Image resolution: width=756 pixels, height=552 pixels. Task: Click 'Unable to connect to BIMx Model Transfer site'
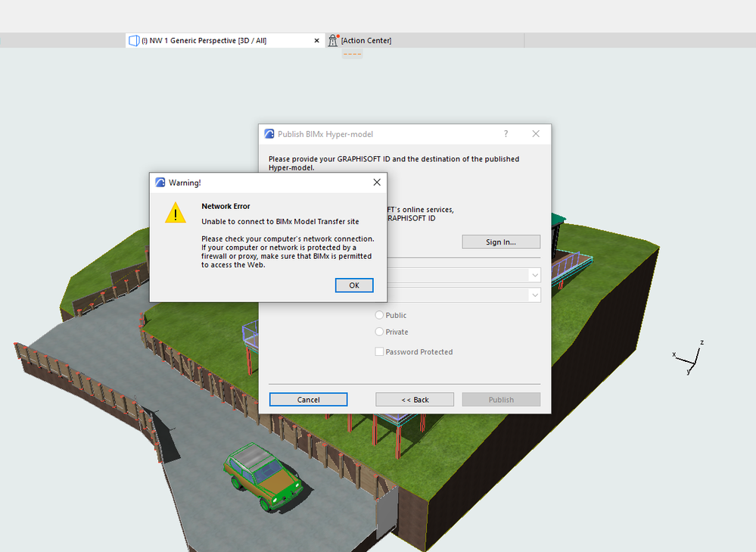point(280,221)
